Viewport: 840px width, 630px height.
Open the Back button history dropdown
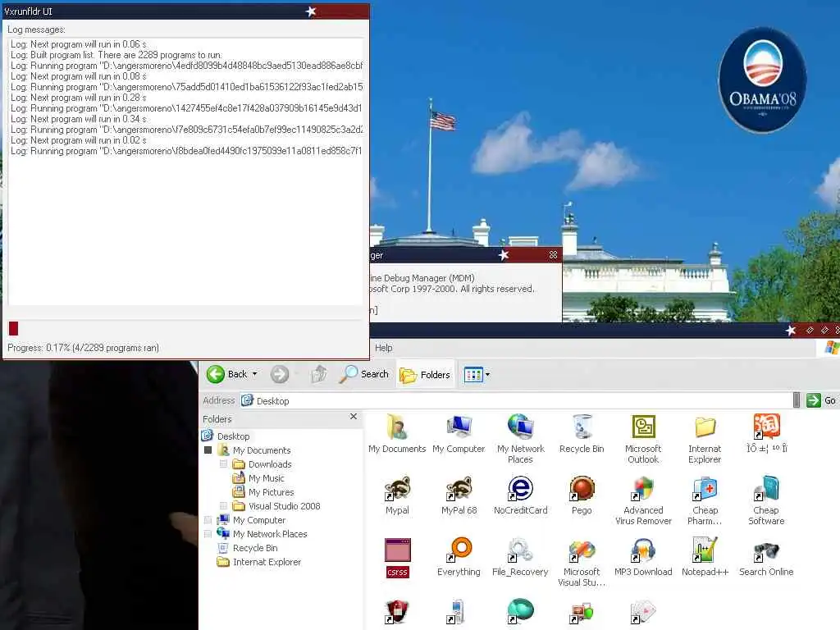click(x=254, y=374)
